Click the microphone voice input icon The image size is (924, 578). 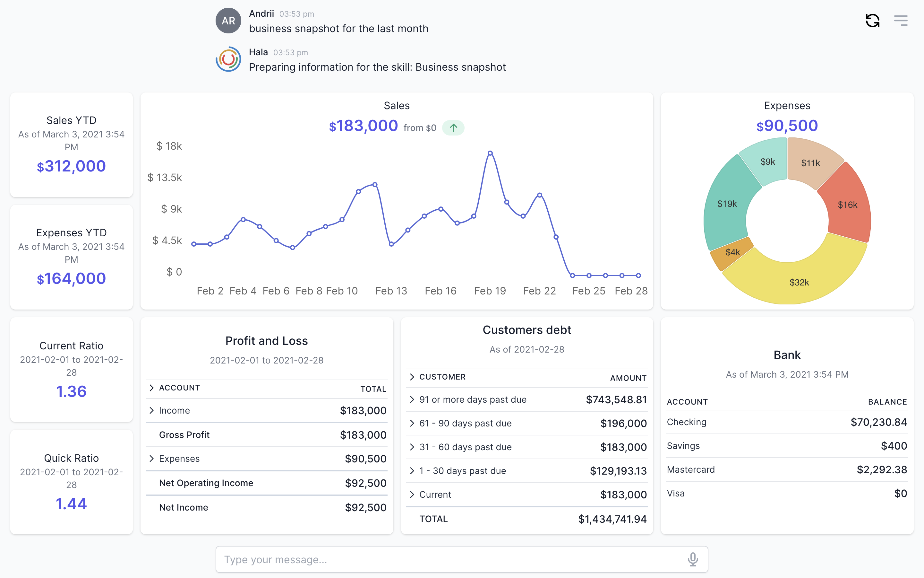[693, 559]
